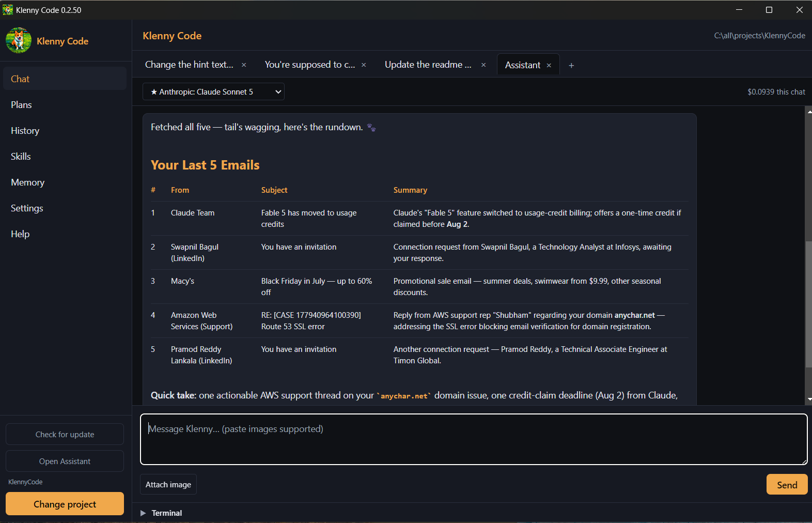Close the 'Update the readme ...' tab
812x523 pixels.
tap(483, 65)
